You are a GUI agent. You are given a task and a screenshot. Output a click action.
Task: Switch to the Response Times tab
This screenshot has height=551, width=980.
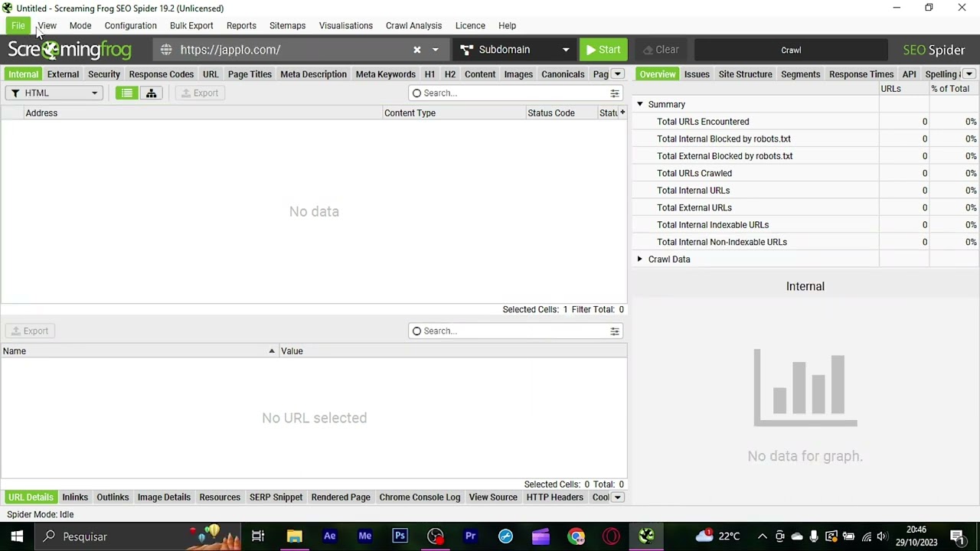coord(861,74)
